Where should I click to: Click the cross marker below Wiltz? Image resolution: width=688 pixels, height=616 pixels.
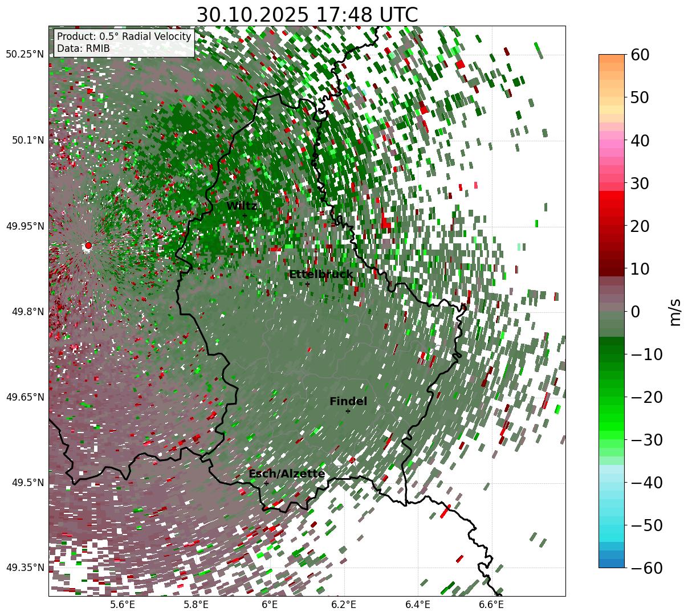[x=245, y=215]
